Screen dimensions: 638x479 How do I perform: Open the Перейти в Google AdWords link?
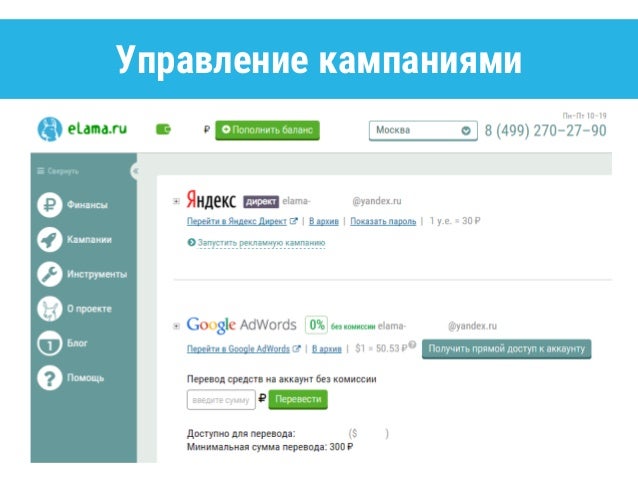pos(238,349)
